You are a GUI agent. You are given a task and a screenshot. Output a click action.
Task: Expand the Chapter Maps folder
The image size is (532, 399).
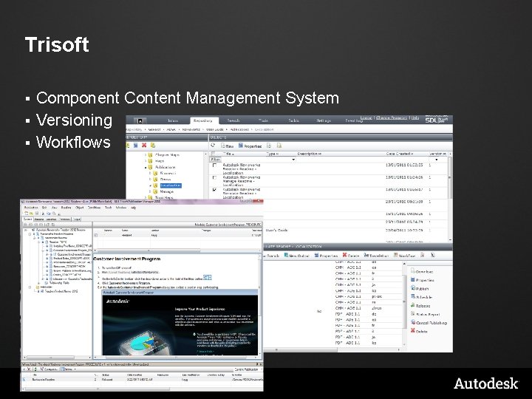[146, 155]
